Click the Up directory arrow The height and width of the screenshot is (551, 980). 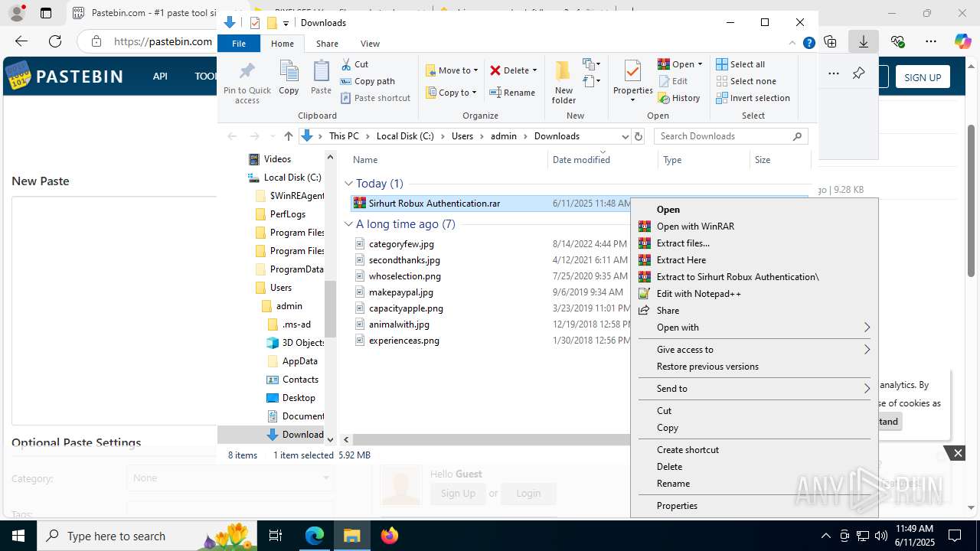click(x=288, y=136)
